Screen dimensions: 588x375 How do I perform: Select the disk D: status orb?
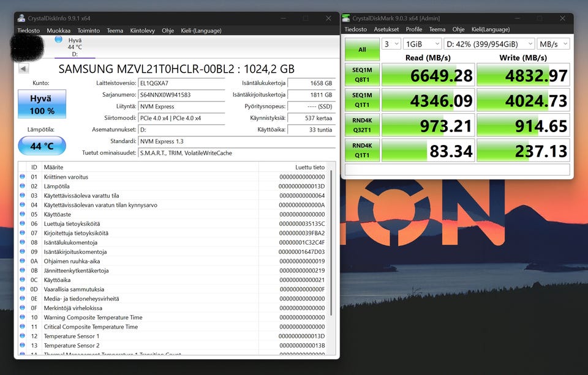click(x=59, y=39)
